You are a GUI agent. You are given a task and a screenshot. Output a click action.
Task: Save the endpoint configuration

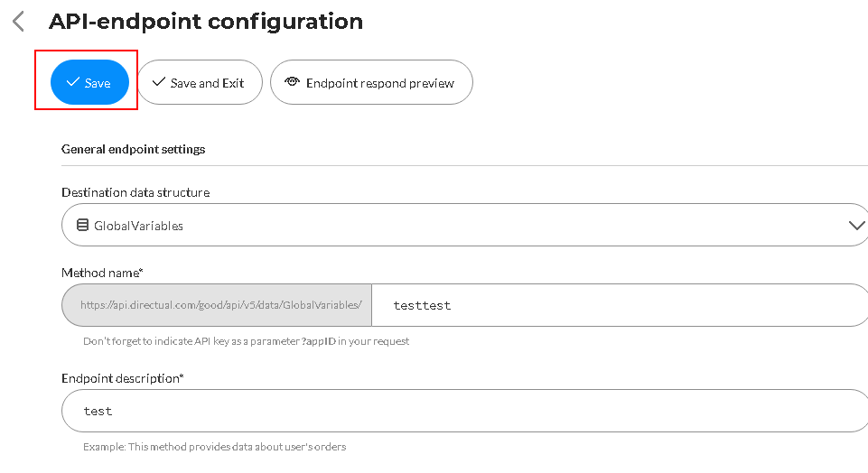pos(89,82)
